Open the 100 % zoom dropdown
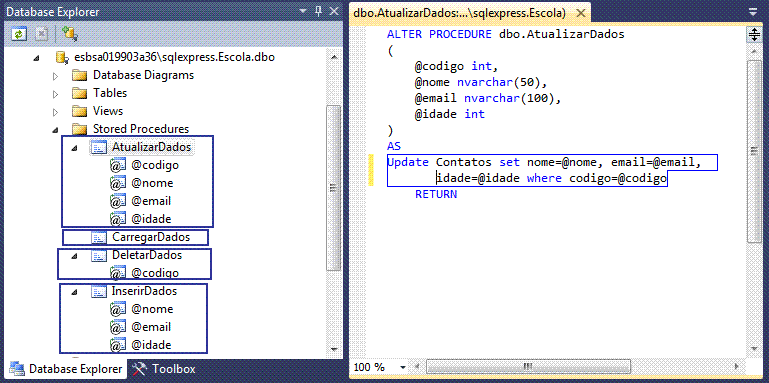The image size is (769, 383). 403,367
